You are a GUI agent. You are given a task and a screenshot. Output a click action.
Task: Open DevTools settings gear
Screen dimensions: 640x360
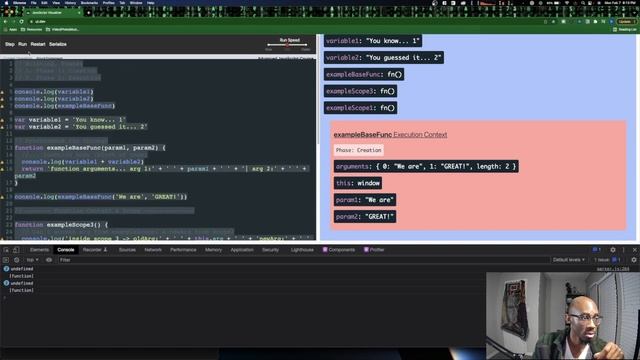[x=613, y=250]
